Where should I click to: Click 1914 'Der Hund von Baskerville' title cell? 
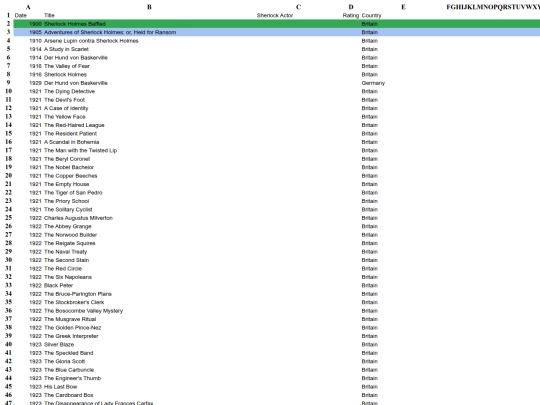76,58
